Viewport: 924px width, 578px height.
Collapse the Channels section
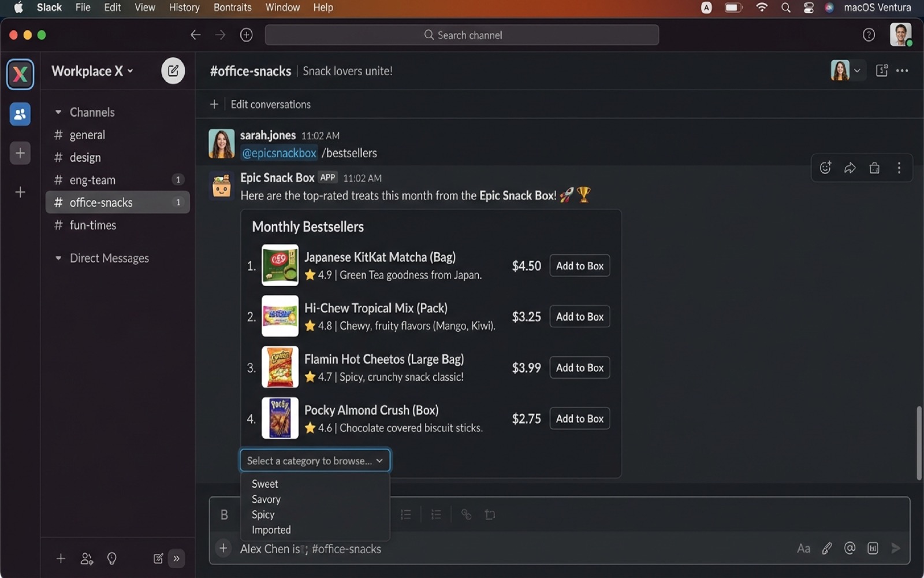click(x=58, y=112)
